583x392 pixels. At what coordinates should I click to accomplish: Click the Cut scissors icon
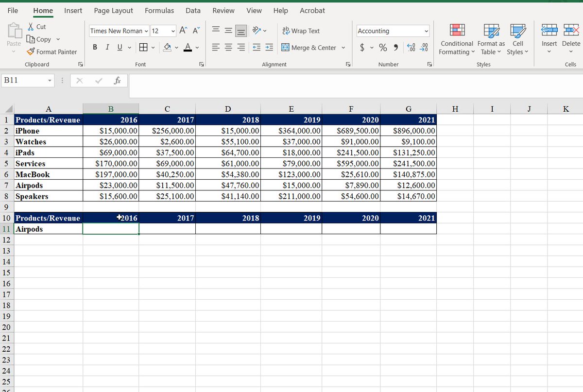point(31,27)
